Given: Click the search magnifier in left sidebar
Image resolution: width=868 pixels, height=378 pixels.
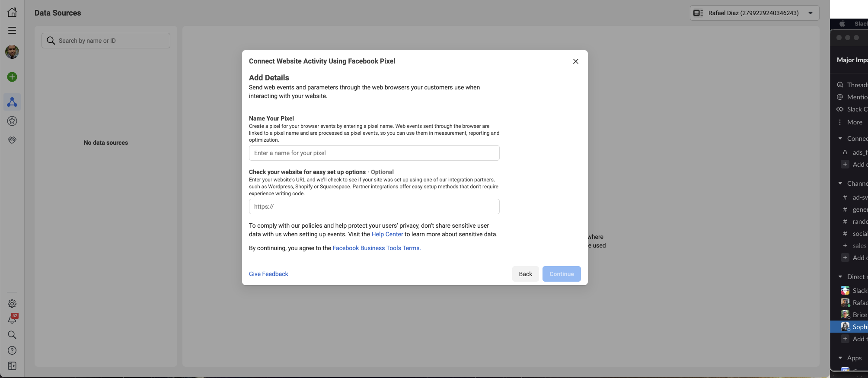Looking at the screenshot, I should point(12,335).
